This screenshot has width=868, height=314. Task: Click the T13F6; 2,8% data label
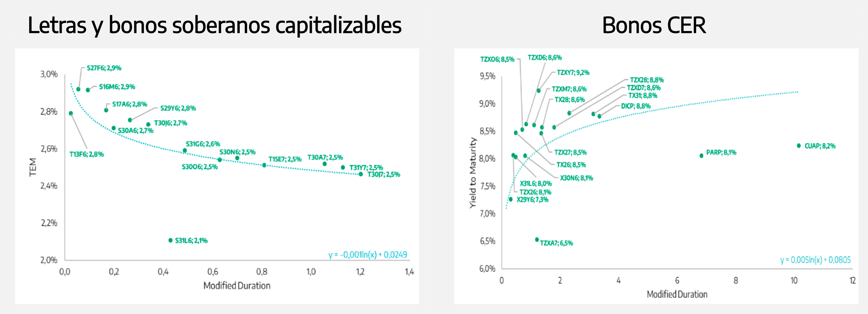point(86,154)
